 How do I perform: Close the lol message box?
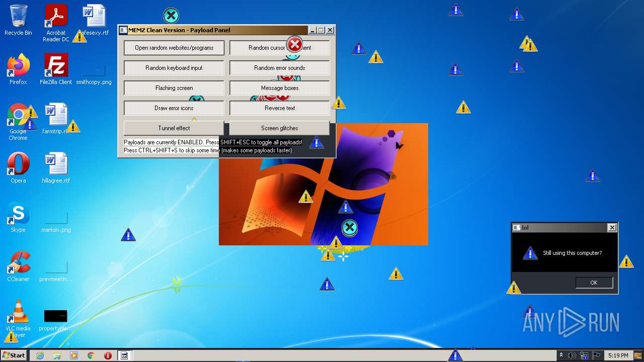point(612,228)
